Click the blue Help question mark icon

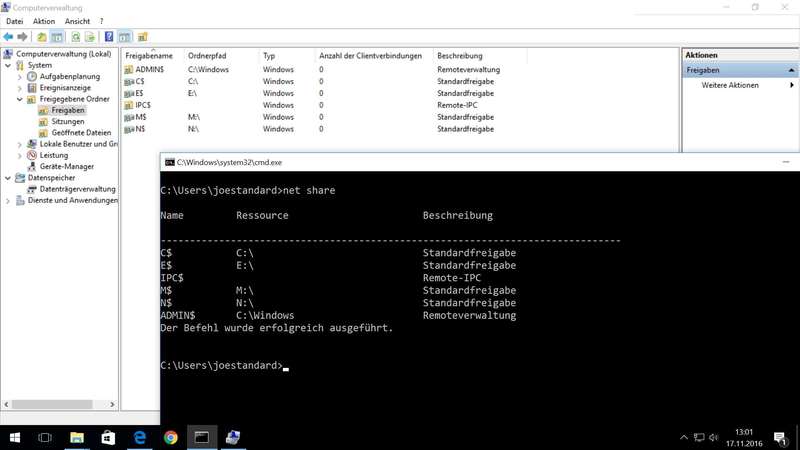pyautogui.click(x=109, y=37)
